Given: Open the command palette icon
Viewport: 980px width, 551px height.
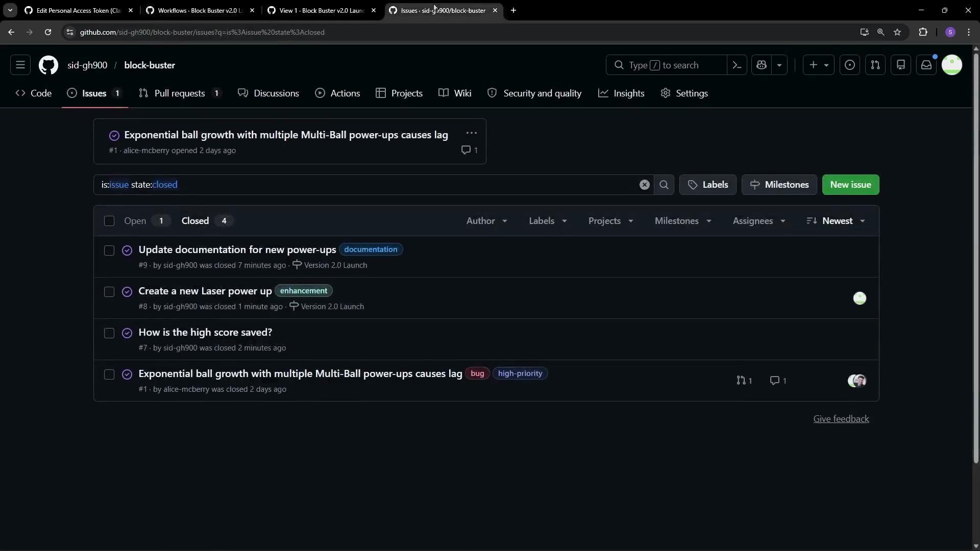Looking at the screenshot, I should pyautogui.click(x=737, y=65).
